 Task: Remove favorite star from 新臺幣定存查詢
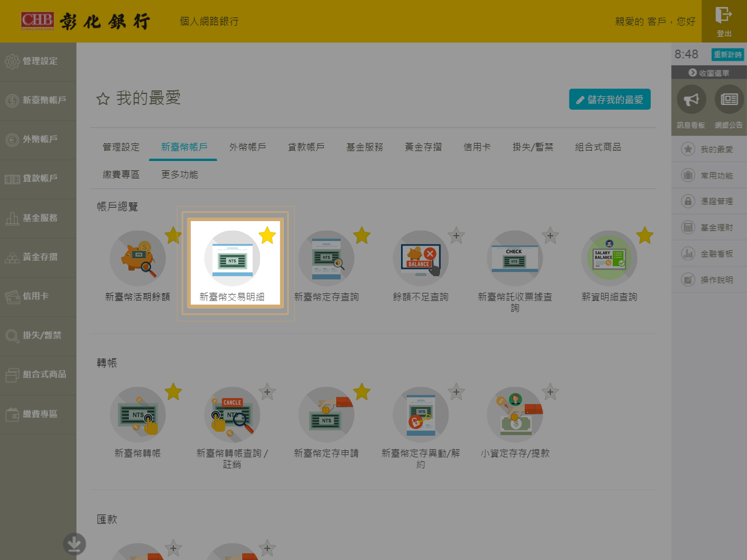point(362,235)
